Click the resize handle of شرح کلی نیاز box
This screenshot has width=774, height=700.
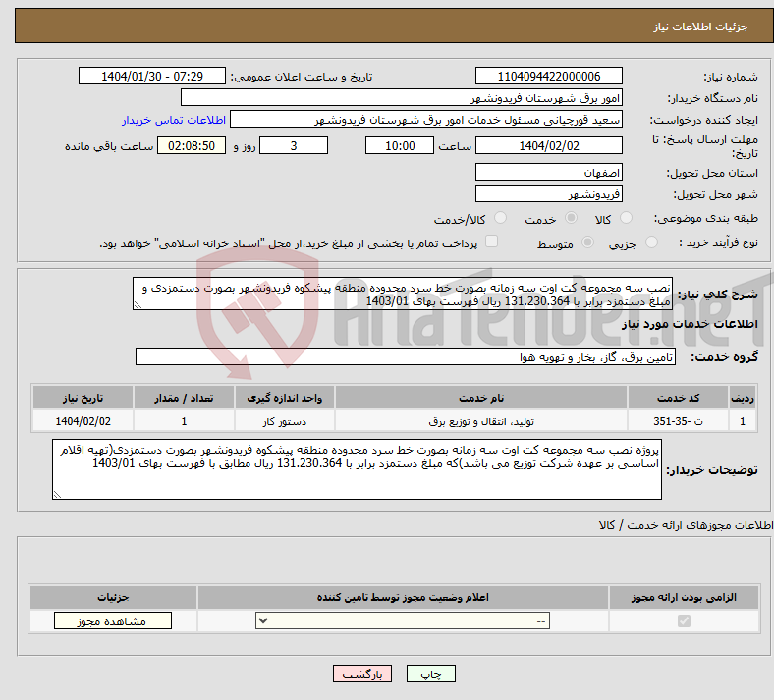pyautogui.click(x=138, y=305)
